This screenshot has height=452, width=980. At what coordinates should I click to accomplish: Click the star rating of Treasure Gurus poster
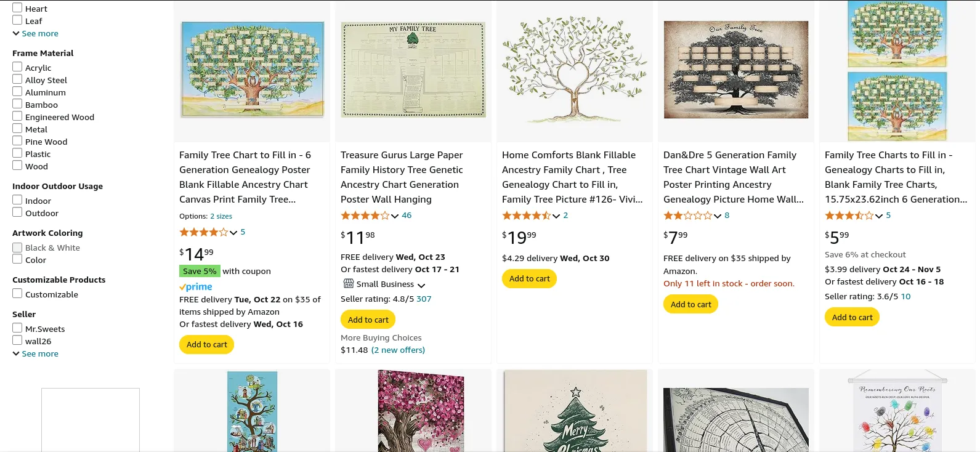[x=365, y=216]
